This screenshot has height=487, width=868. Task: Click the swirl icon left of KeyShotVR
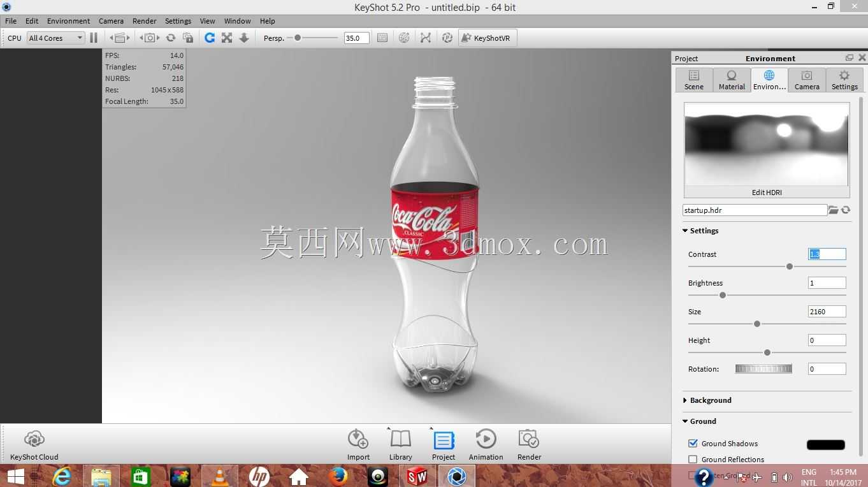tap(447, 38)
